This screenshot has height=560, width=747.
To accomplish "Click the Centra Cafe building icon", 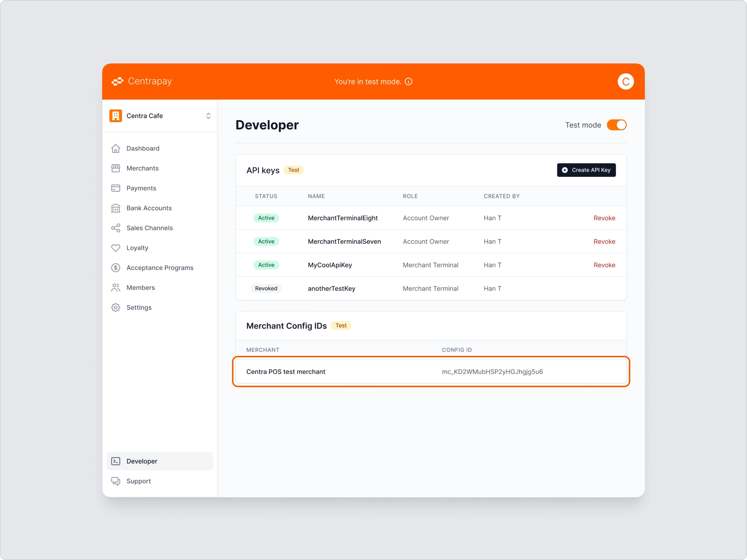I will click(x=116, y=116).
